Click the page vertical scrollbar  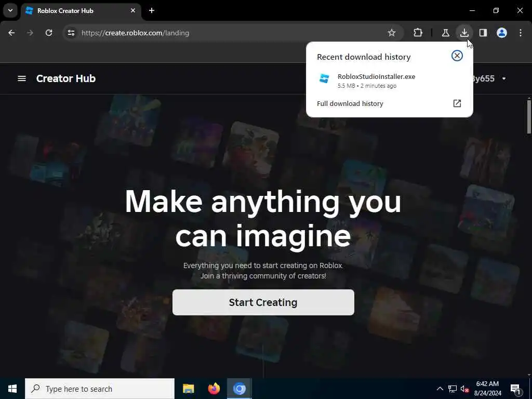pyautogui.click(x=529, y=117)
